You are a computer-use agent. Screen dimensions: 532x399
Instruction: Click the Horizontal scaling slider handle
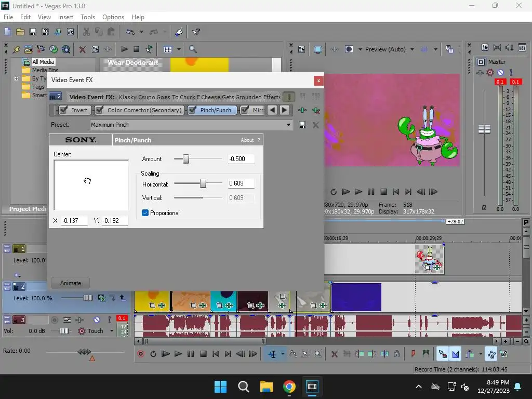(203, 183)
